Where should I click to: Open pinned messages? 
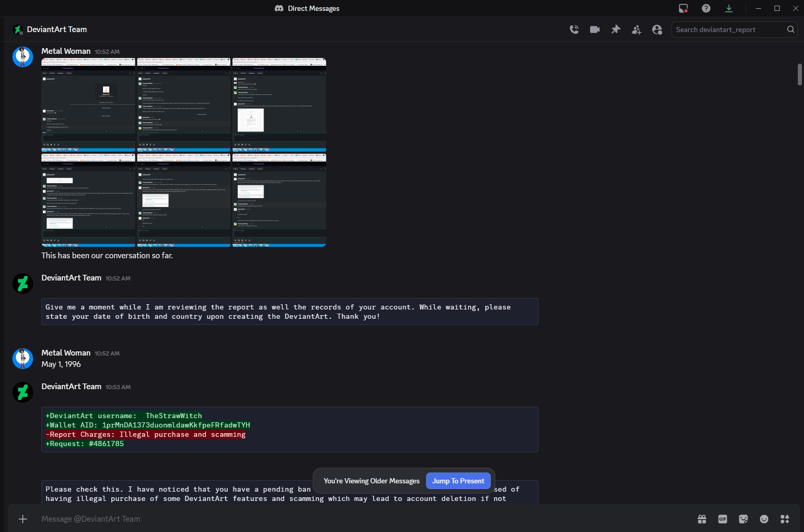(616, 29)
